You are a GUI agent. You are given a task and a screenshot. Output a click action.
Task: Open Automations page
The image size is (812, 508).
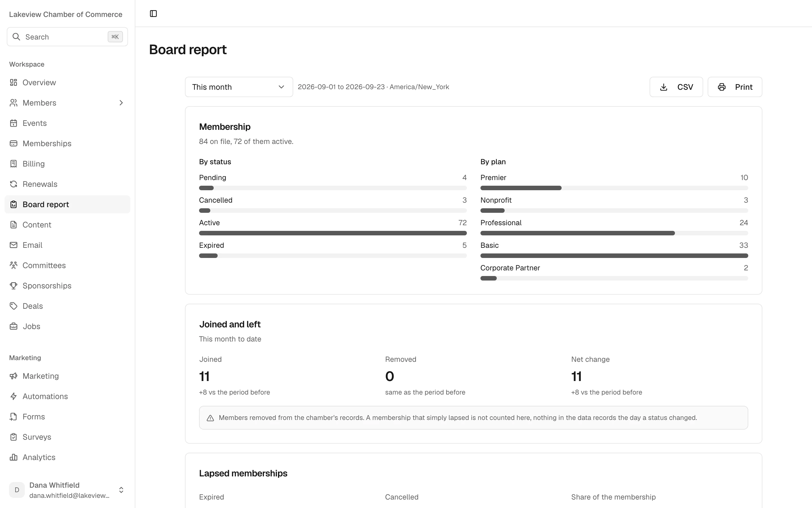coord(67,397)
